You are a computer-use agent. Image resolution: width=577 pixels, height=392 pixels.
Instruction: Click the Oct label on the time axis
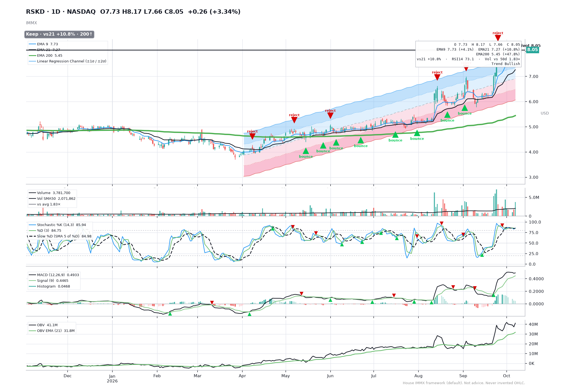tap(506, 376)
